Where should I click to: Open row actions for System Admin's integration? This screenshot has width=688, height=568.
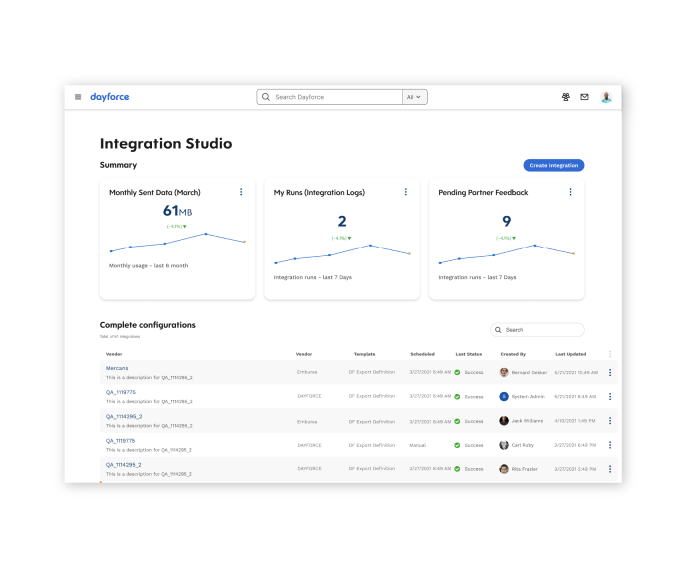[610, 397]
